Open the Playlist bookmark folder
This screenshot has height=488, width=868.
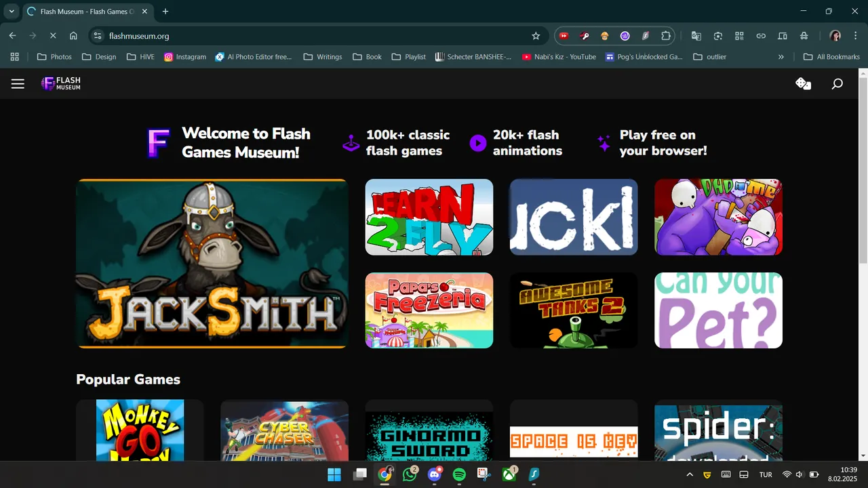(409, 57)
